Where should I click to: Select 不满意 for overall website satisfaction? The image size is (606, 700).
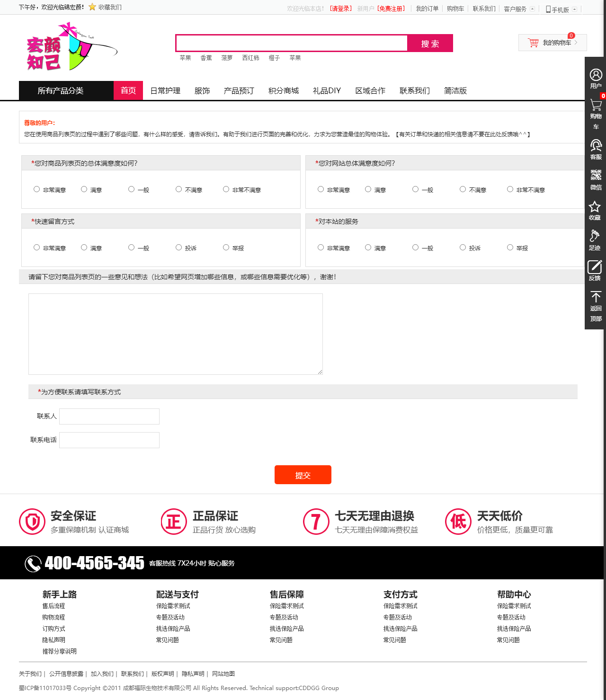(463, 189)
